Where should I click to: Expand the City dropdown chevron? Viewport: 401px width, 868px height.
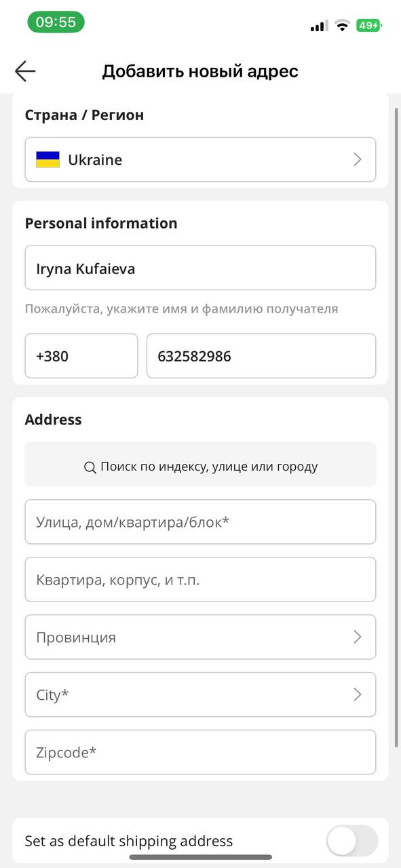tap(358, 695)
